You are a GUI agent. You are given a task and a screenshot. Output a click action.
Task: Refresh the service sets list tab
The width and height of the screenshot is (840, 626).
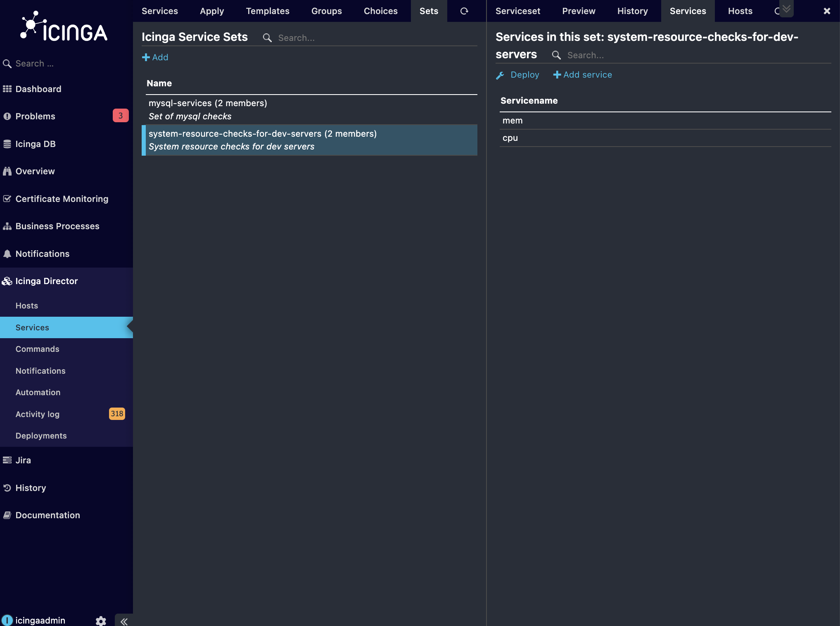pos(464,11)
